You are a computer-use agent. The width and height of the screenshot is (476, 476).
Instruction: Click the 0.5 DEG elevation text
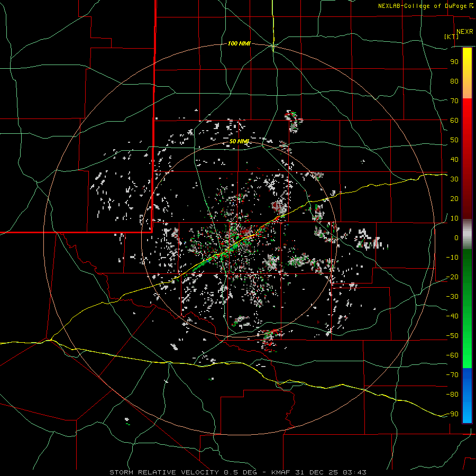pyautogui.click(x=241, y=472)
